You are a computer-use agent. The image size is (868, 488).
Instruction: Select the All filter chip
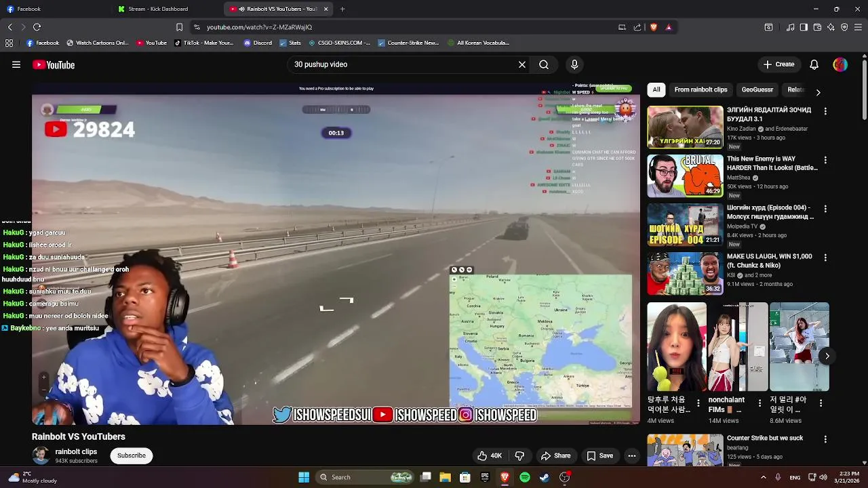(656, 89)
